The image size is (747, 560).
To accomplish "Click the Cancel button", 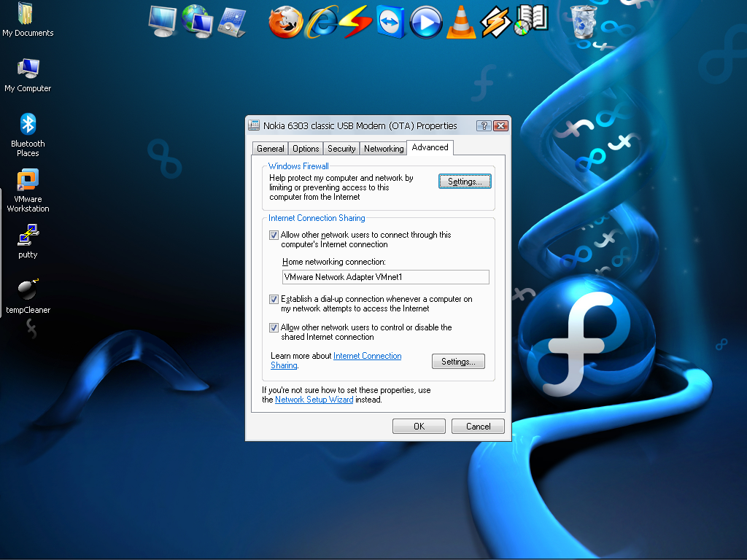I will click(x=478, y=426).
